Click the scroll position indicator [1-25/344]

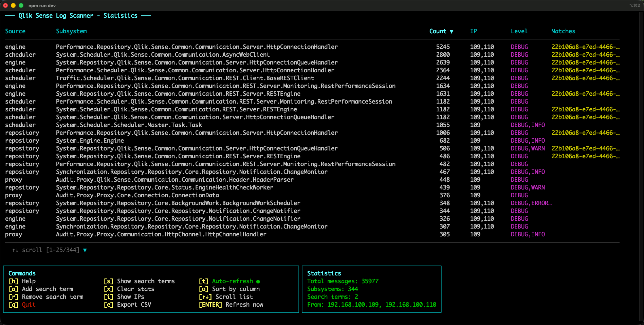(63, 250)
